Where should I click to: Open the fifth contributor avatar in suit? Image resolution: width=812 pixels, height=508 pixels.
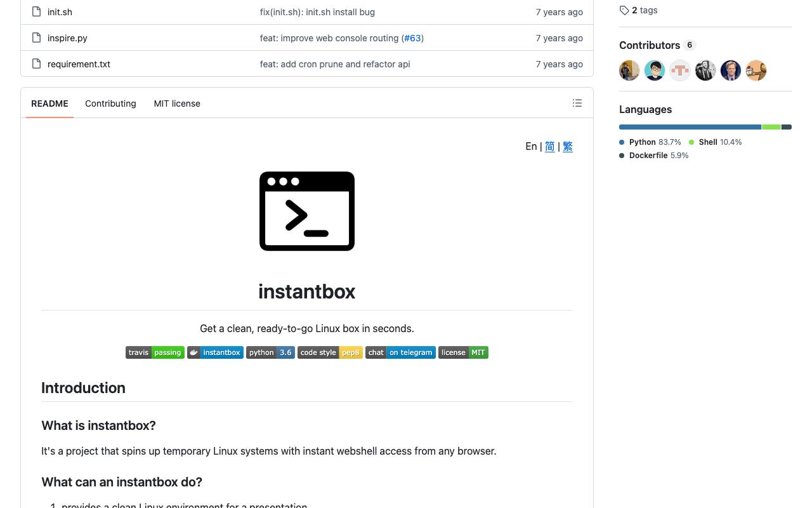[x=731, y=70]
